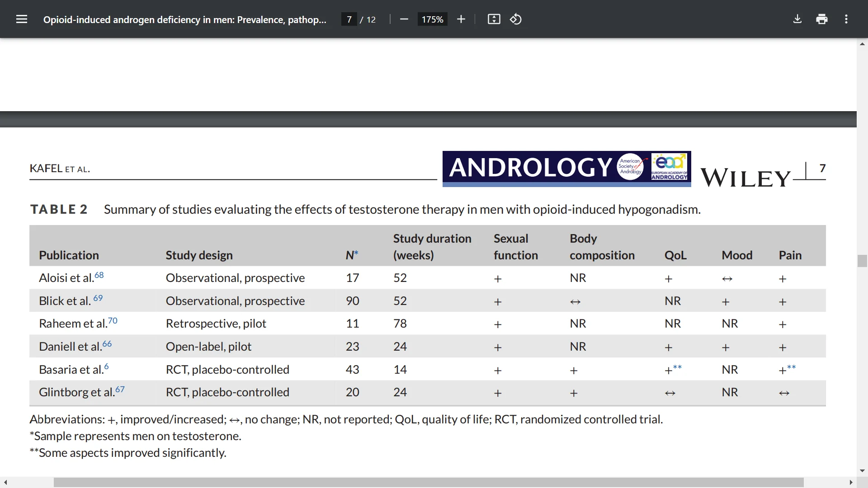Click the 'Publication' column header

click(69, 255)
